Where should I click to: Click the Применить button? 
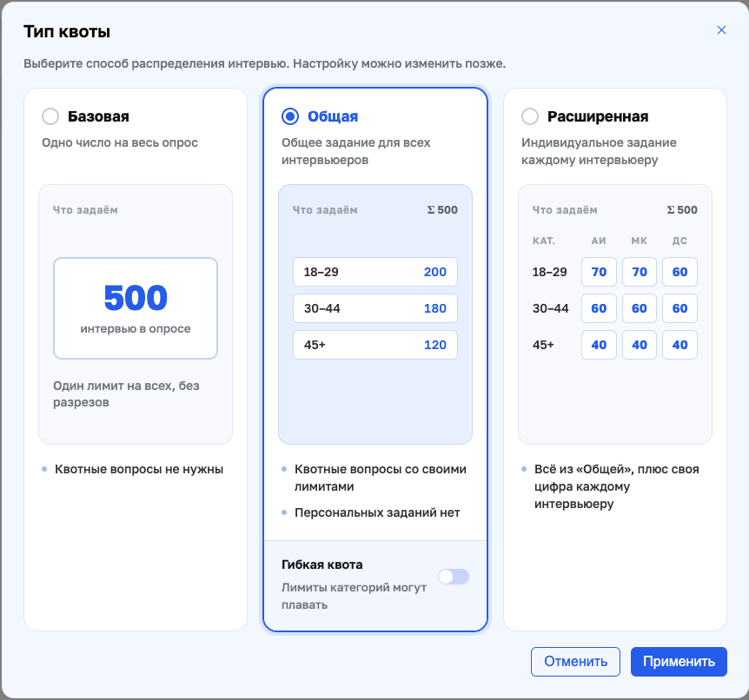coord(679,661)
